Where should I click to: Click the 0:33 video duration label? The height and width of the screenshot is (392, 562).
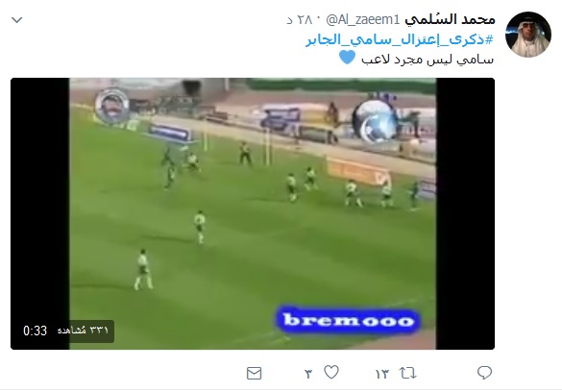pos(36,331)
